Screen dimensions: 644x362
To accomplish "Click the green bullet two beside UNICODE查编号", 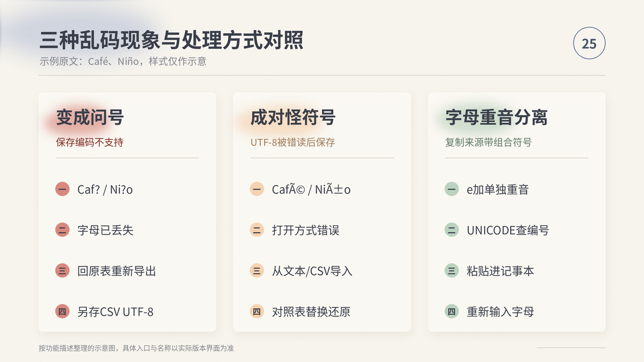I will click(452, 230).
